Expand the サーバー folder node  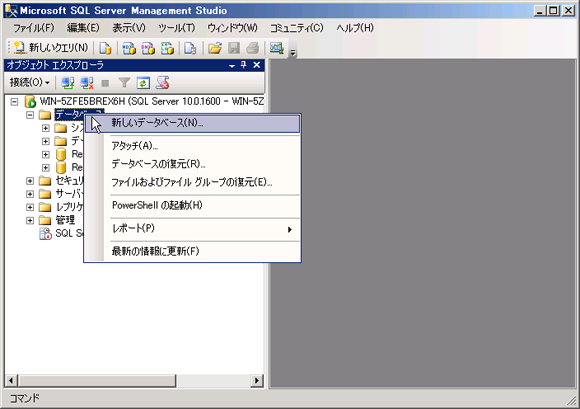coord(30,194)
